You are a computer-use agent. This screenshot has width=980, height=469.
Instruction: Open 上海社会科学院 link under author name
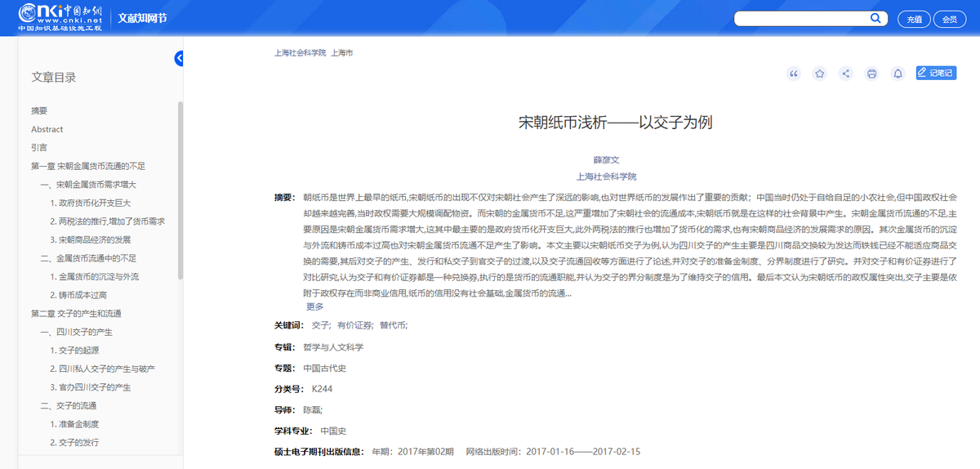(x=606, y=176)
